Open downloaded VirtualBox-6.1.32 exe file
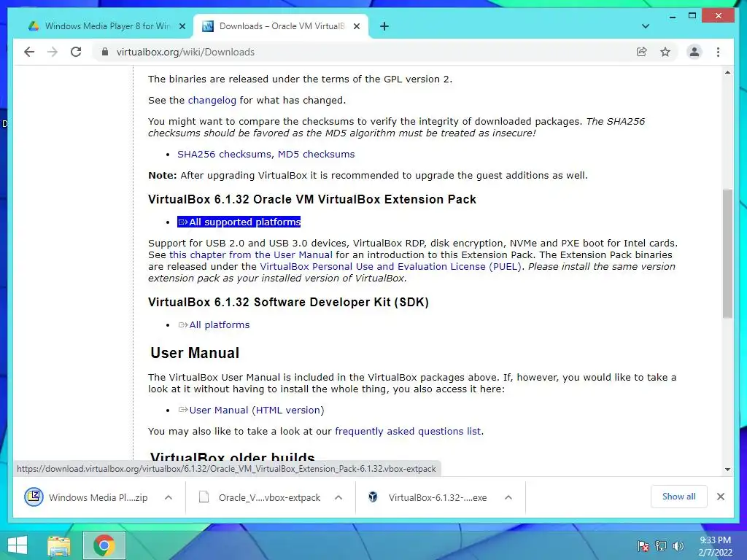This screenshot has height=560, width=747. click(427, 497)
